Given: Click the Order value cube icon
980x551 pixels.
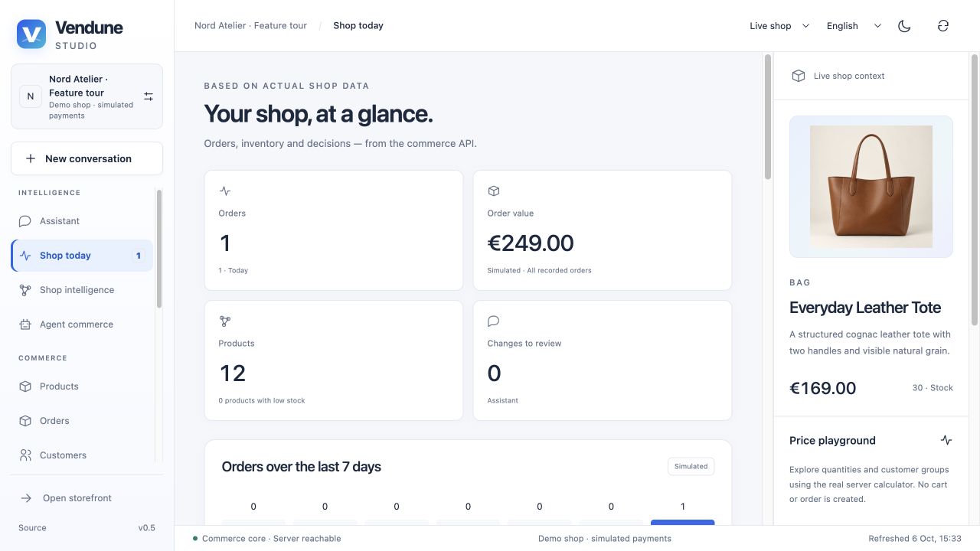Looking at the screenshot, I should point(494,191).
